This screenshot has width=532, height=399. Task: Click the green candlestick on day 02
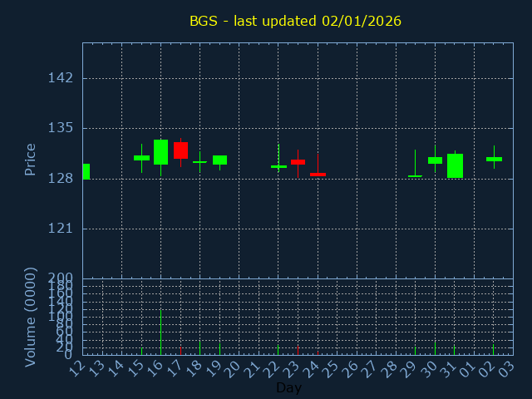coord(494,159)
